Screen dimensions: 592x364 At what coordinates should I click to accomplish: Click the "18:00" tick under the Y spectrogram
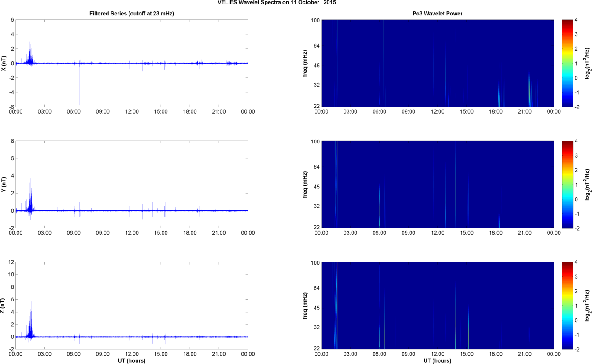click(x=496, y=233)
